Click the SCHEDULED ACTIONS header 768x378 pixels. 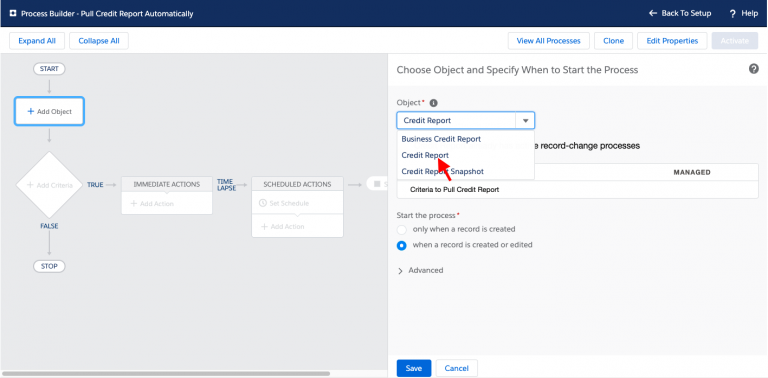point(297,185)
